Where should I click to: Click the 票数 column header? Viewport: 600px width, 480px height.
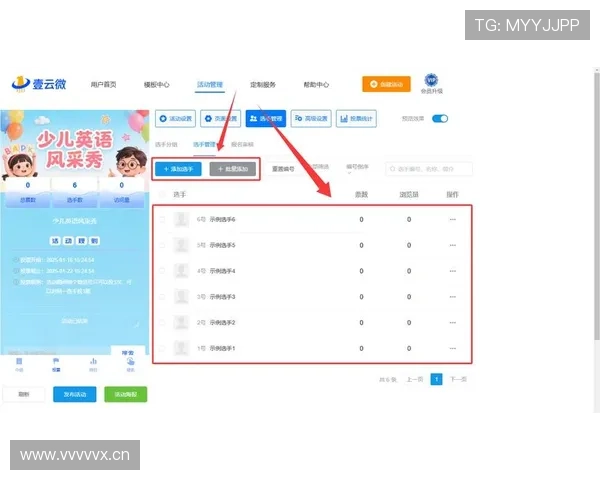click(x=361, y=194)
